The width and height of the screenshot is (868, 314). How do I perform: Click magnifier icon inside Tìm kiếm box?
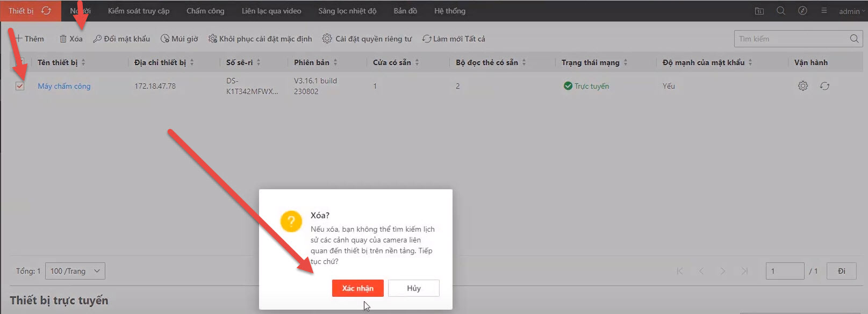tap(854, 39)
